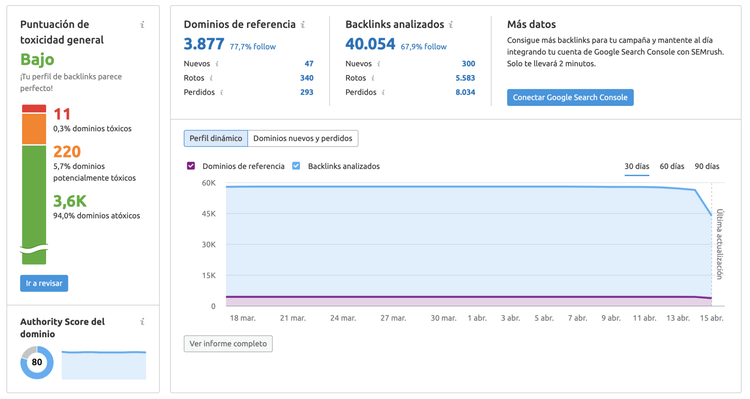Image resolution: width=750 pixels, height=399 pixels.
Task: Click the 67,9% follow label
Action: click(x=424, y=47)
